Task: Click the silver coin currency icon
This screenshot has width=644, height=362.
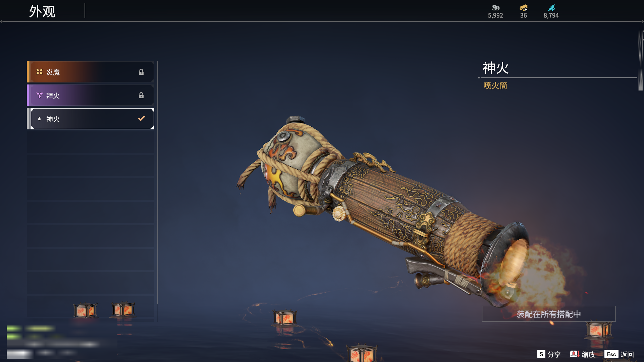Action: [x=495, y=8]
